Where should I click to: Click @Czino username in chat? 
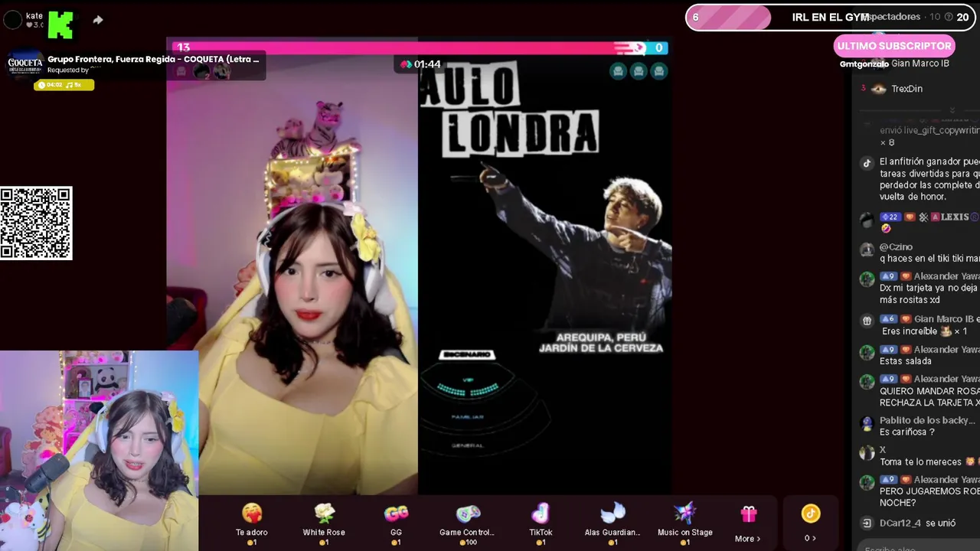[895, 247]
